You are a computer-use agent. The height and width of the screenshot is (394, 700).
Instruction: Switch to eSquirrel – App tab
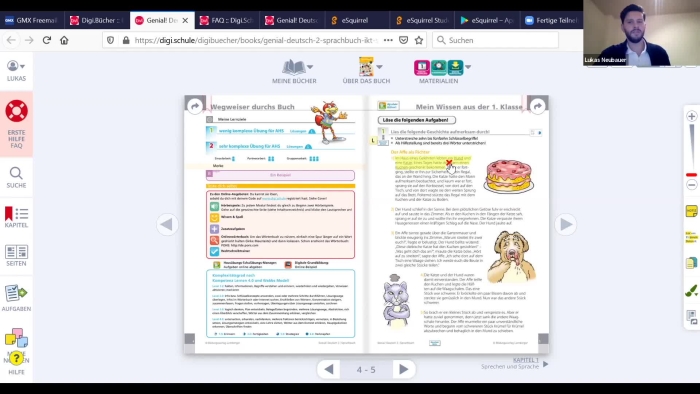487,20
